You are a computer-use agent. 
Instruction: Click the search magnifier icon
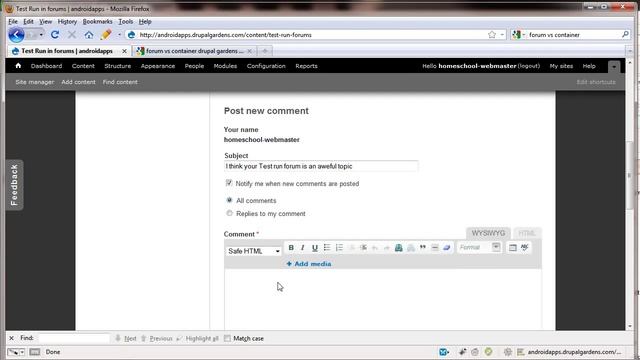[625, 35]
